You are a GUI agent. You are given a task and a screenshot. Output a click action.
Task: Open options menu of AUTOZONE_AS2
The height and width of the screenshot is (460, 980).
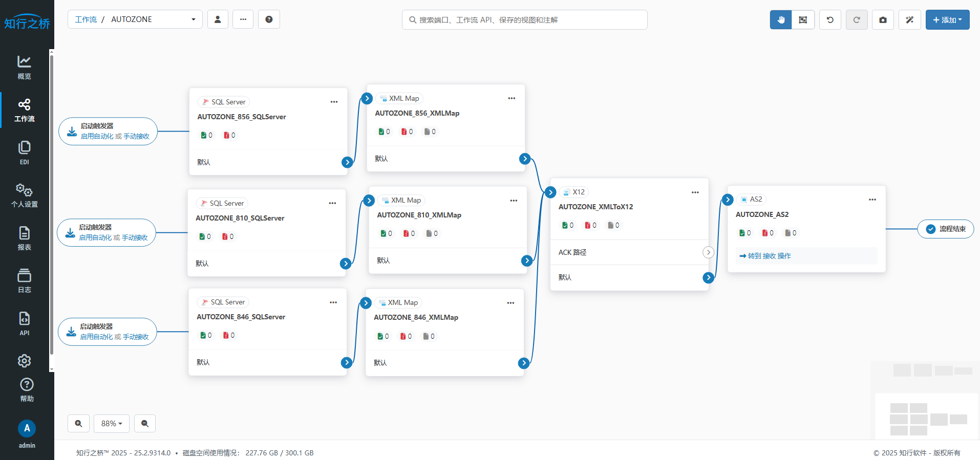(x=872, y=200)
